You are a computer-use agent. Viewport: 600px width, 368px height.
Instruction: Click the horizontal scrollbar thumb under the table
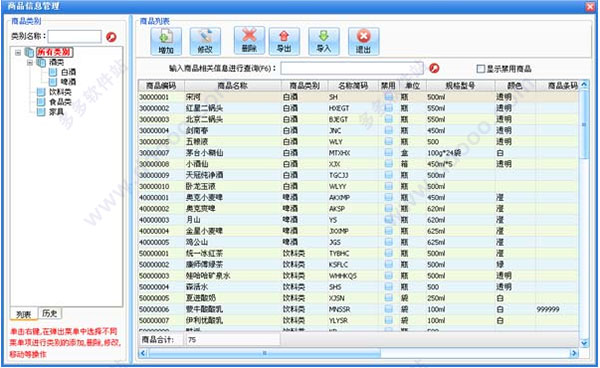tap(264, 353)
